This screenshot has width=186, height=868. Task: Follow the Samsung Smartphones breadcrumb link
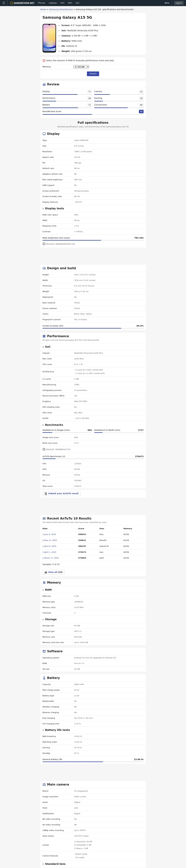(x=61, y=9)
